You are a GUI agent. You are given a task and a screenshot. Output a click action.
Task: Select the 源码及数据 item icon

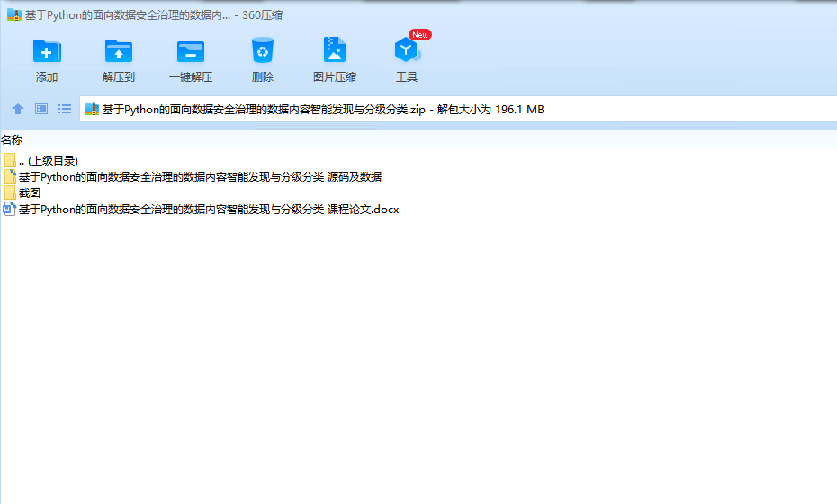pos(10,176)
